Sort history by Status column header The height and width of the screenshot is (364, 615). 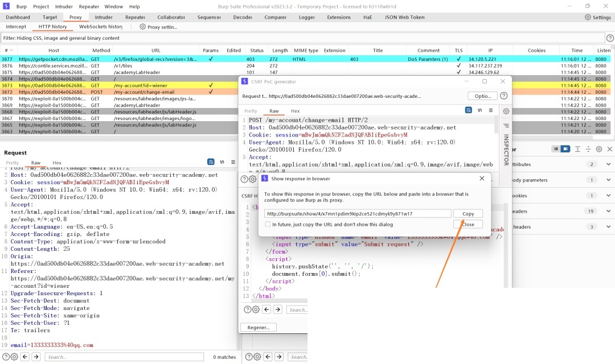[x=257, y=50]
